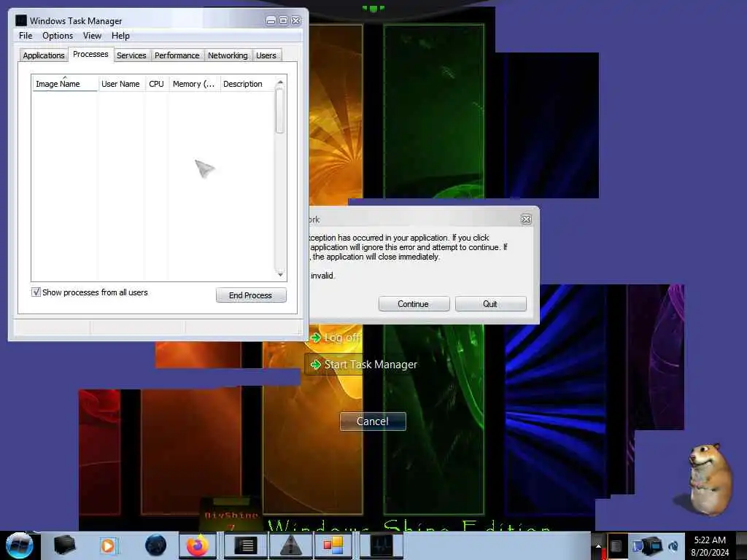Select the Processes tab
The height and width of the screenshot is (560, 747).
click(x=90, y=54)
